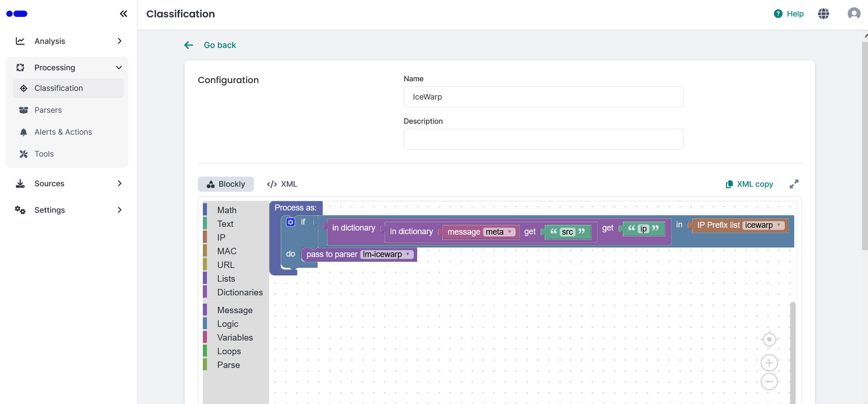Image resolution: width=868 pixels, height=404 pixels.
Task: Switch to the XML tab
Action: tap(282, 184)
